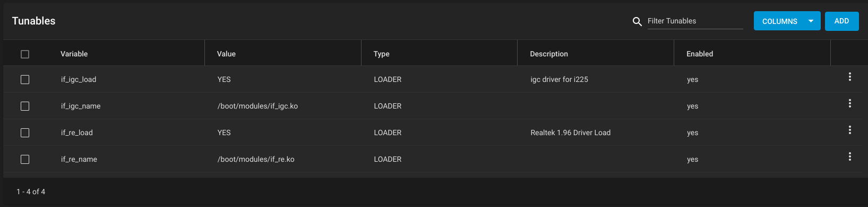Viewport: 868px width, 207px height.
Task: Sort by the Type column header
Action: point(381,54)
